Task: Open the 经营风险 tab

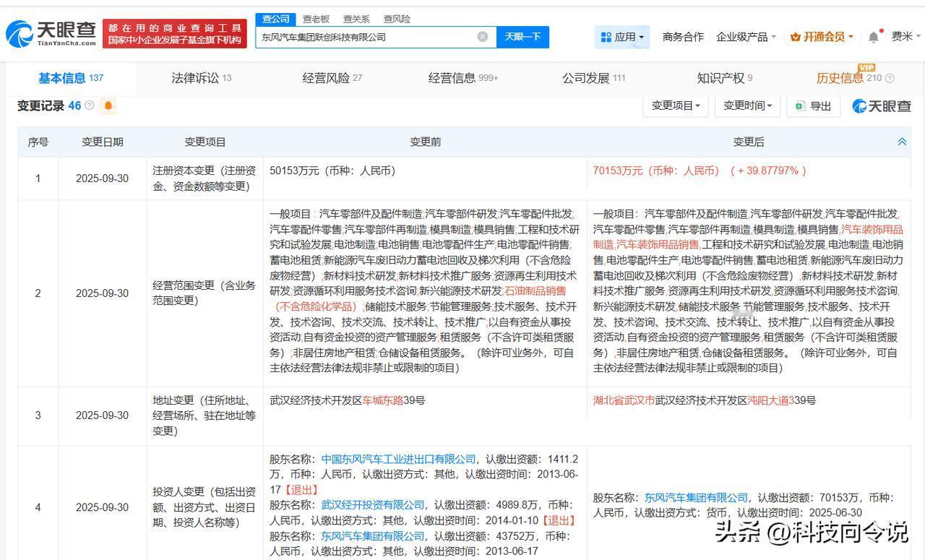Action: tap(332, 78)
